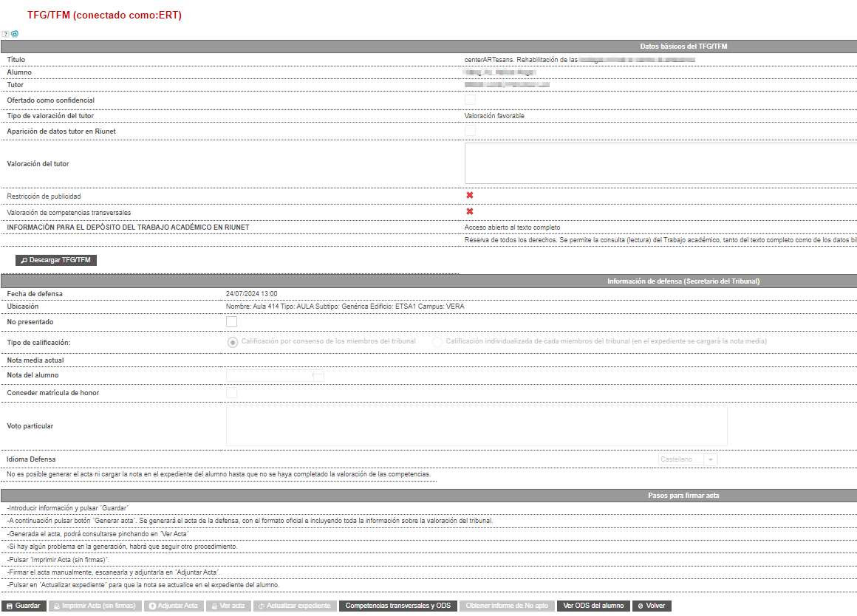
Task: Click the blue @ contact icon
Action: point(15,34)
